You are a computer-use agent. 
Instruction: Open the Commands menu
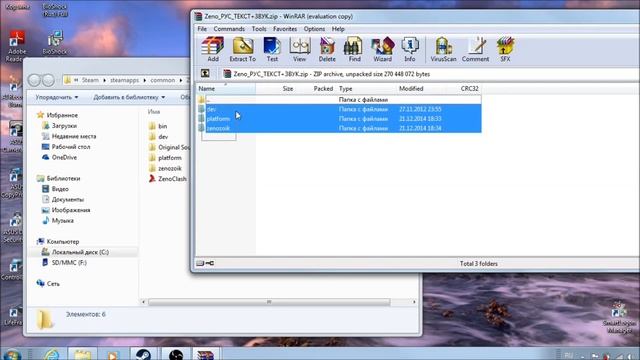click(229, 29)
